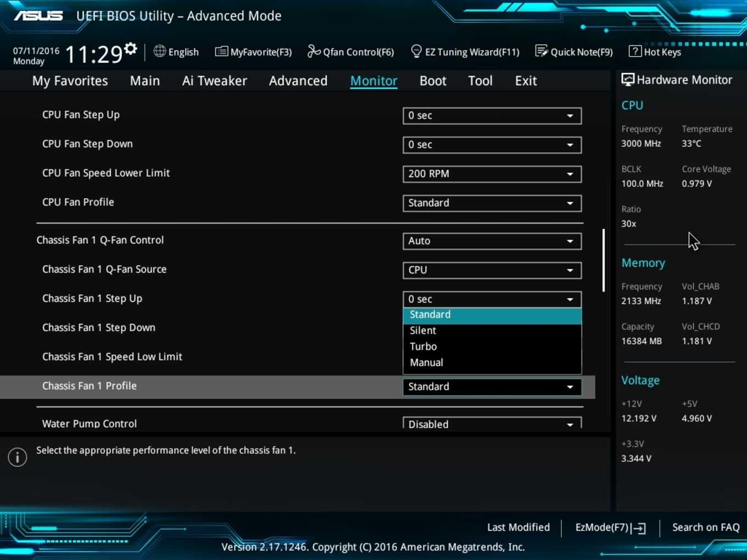
Task: Switch to the Tool tab
Action: (x=480, y=81)
